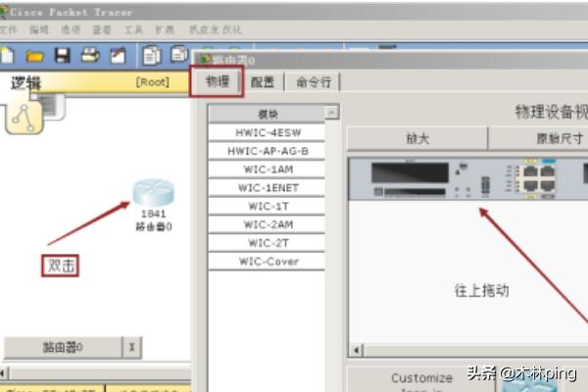Viewport: 588px width, 392px height.
Task: Select the WIC-Cover module
Action: tap(267, 262)
